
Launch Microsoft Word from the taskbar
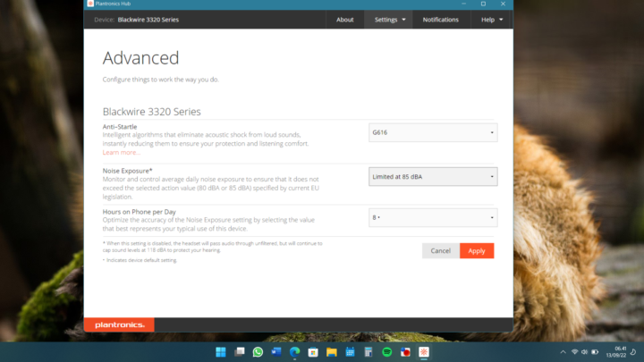[276, 352]
